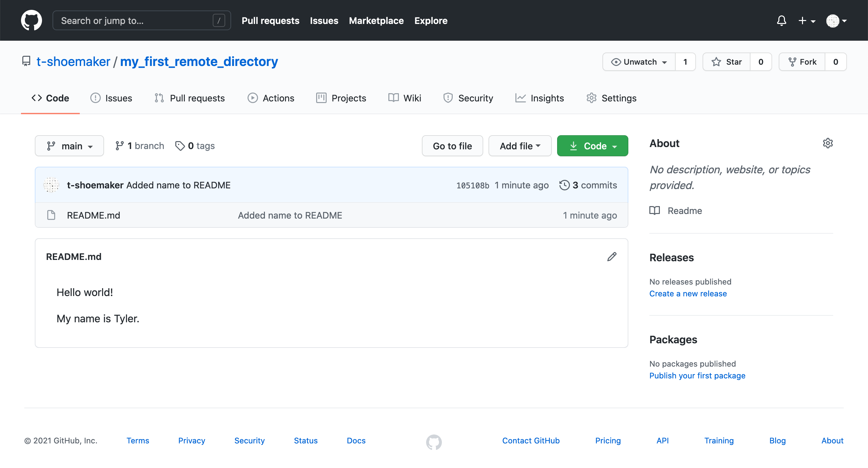
Task: Open the notifications bell
Action: point(781,21)
